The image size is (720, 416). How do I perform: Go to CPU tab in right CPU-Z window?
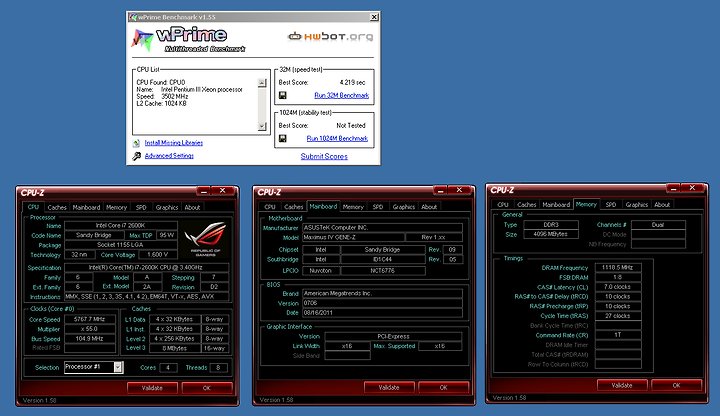pyautogui.click(x=503, y=205)
